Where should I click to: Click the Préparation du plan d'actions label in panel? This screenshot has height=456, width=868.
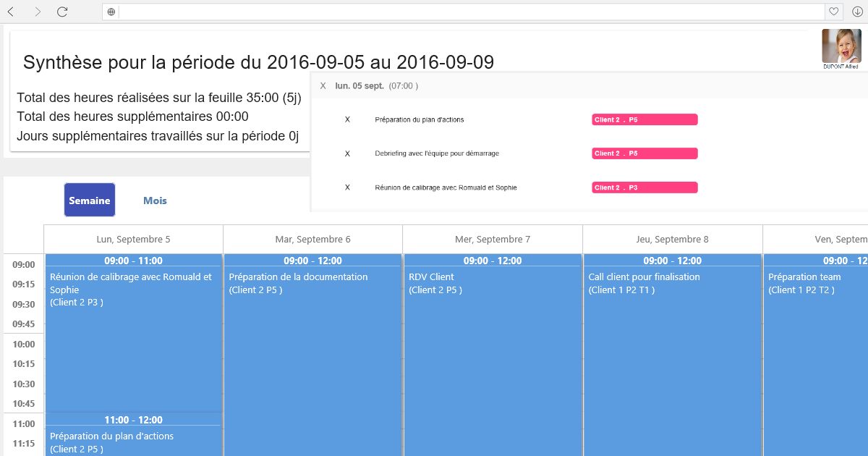point(420,119)
